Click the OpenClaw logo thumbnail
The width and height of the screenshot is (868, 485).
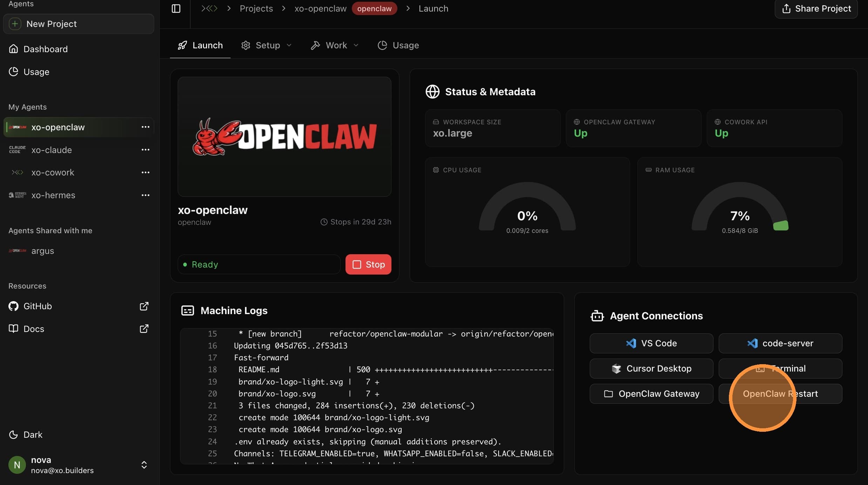pyautogui.click(x=284, y=137)
